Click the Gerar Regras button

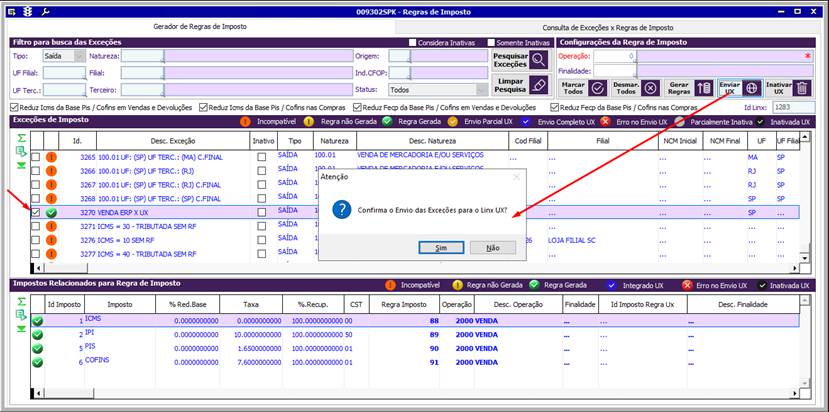[x=688, y=88]
